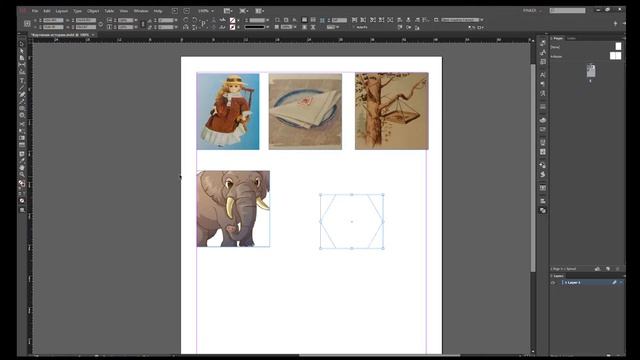Screen dimensions: 640x360
Task: Select the Gap tool
Action: (x=22, y=65)
